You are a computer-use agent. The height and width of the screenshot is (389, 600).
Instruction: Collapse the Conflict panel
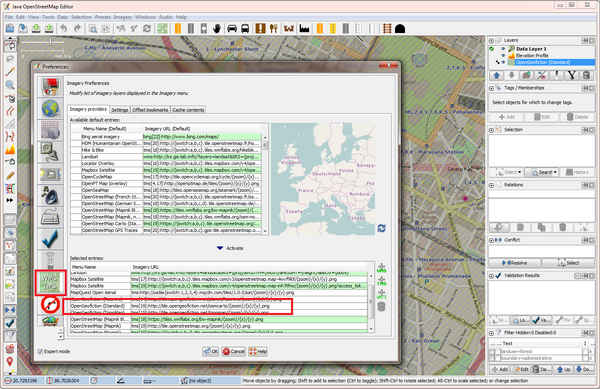pyautogui.click(x=491, y=240)
